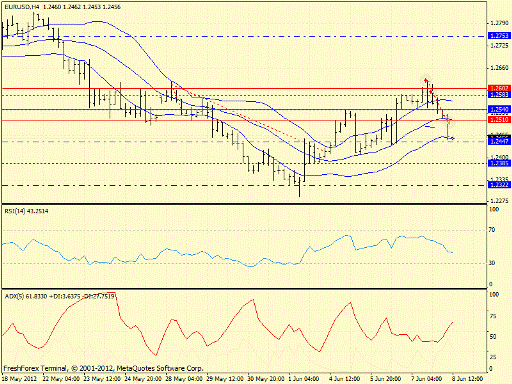The height and width of the screenshot is (384, 512).
Task: Click the blue 1.2385 price level label
Action: click(499, 163)
